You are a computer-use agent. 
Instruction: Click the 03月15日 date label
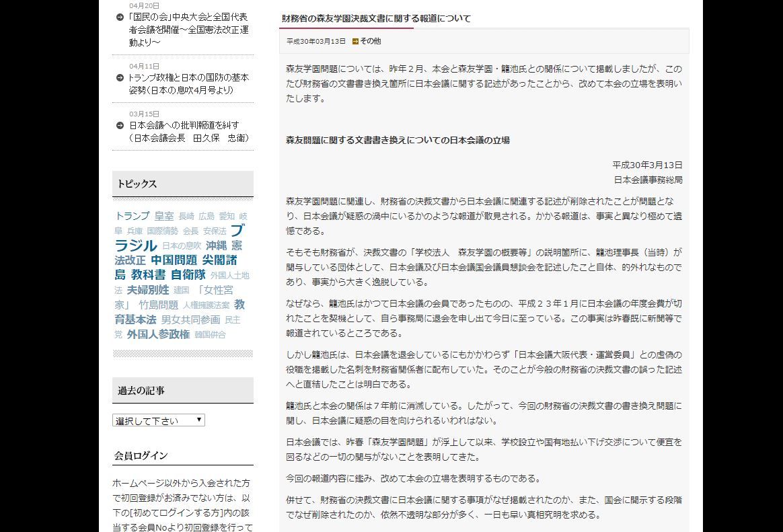145,114
